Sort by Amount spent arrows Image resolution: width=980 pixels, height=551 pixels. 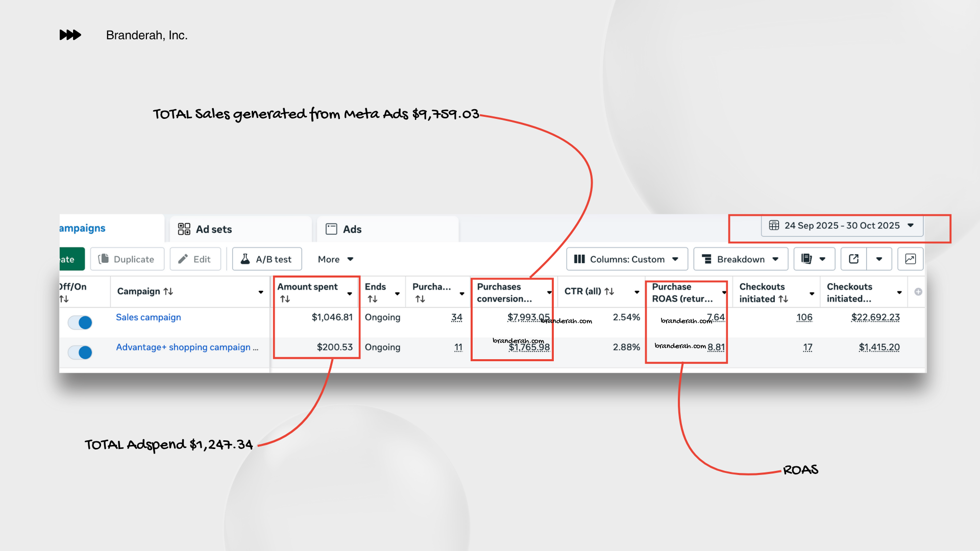285,299
